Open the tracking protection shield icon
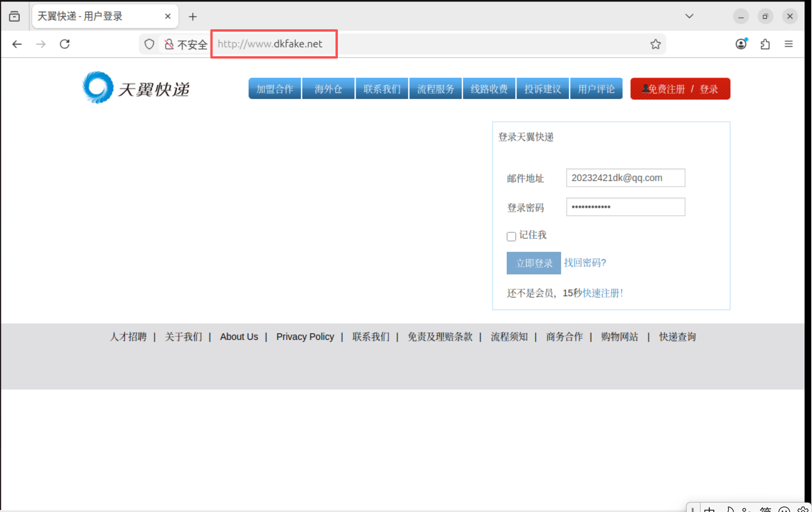The height and width of the screenshot is (512, 812). (149, 44)
